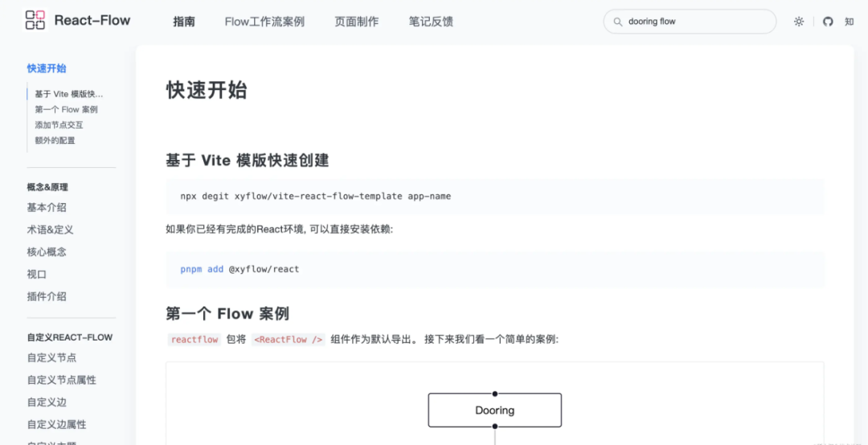
Task: Open the GitHub repository icon
Action: coord(828,22)
